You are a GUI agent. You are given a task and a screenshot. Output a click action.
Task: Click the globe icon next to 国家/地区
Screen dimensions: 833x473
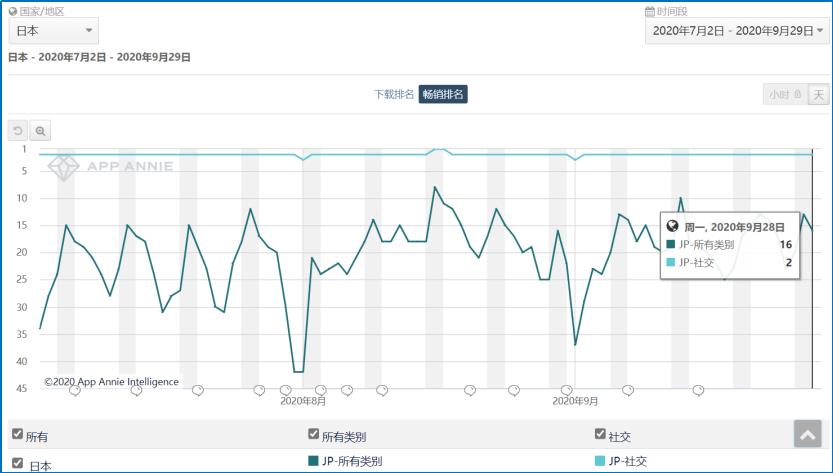click(13, 11)
